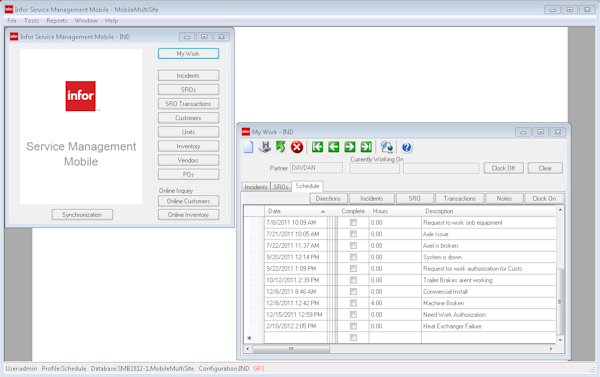
Task: Switch to SROs tab in My Work
Action: 281,187
